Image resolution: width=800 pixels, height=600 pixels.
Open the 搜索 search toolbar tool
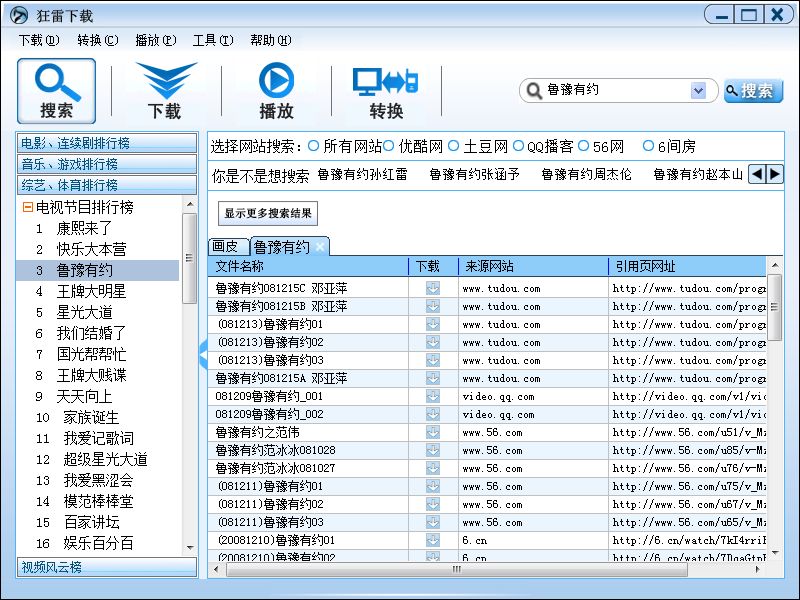point(57,91)
